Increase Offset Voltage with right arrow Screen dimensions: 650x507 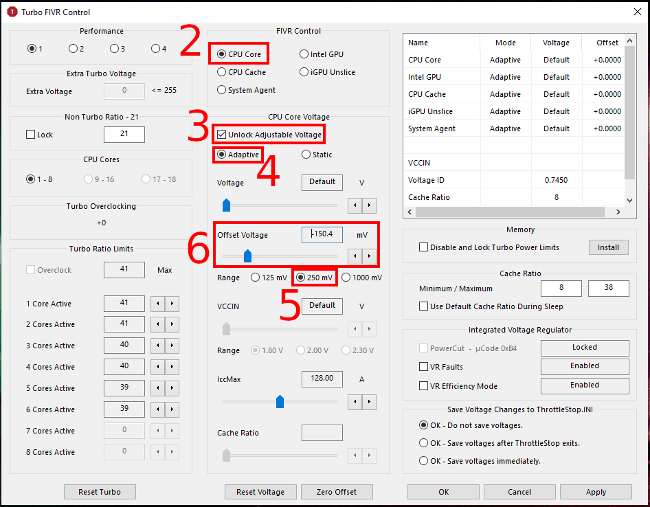coord(369,256)
